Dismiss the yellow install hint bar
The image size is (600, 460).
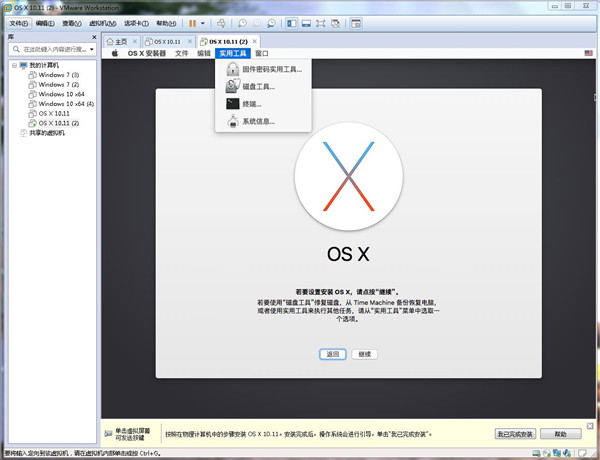tap(590, 426)
